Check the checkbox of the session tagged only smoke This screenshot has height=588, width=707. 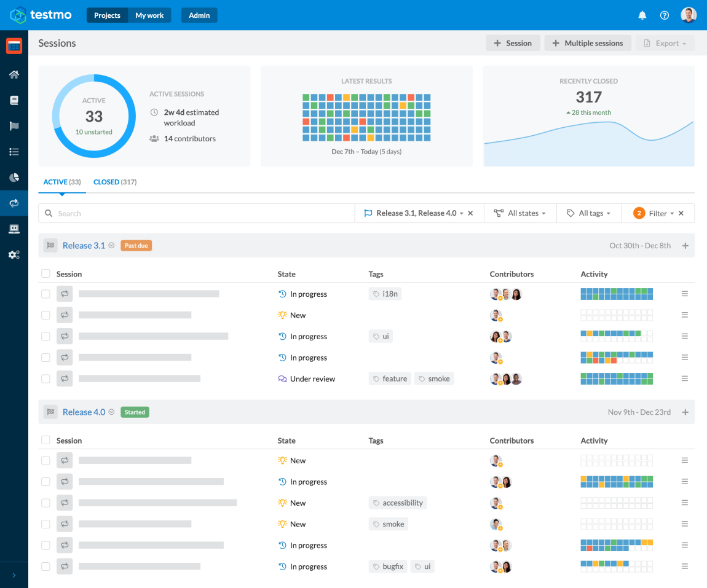click(45, 524)
